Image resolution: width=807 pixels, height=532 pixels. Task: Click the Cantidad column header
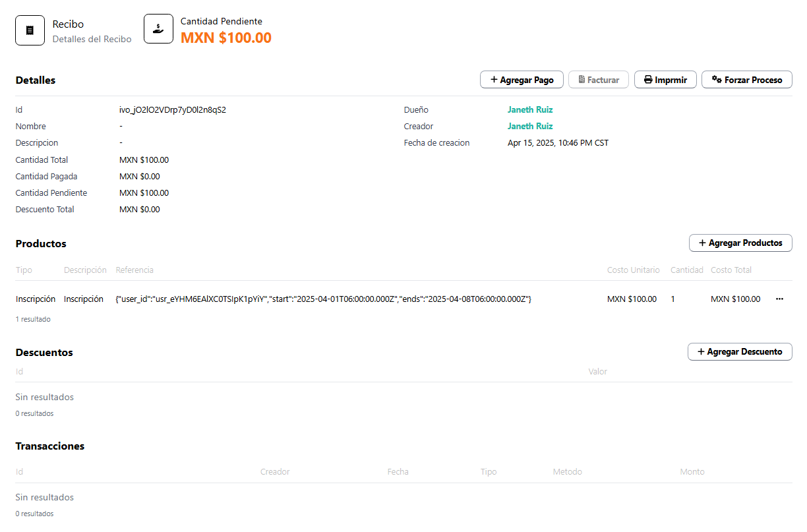tap(687, 270)
